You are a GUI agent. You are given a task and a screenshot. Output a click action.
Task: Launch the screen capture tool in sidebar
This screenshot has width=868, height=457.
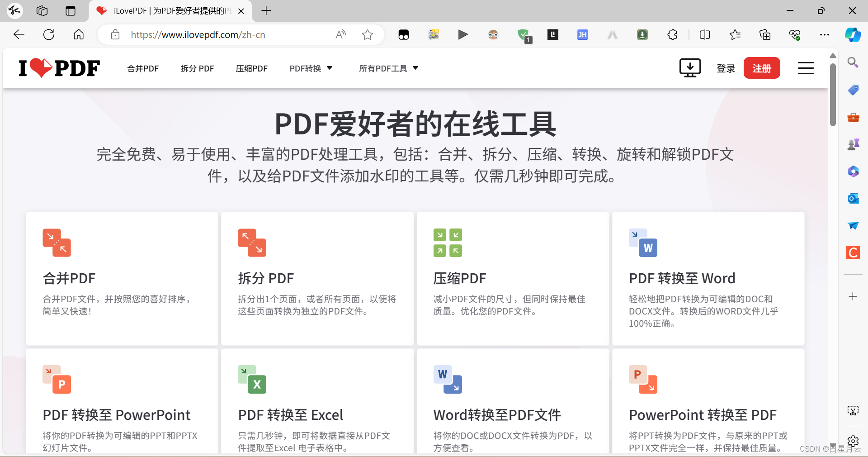[x=853, y=411]
